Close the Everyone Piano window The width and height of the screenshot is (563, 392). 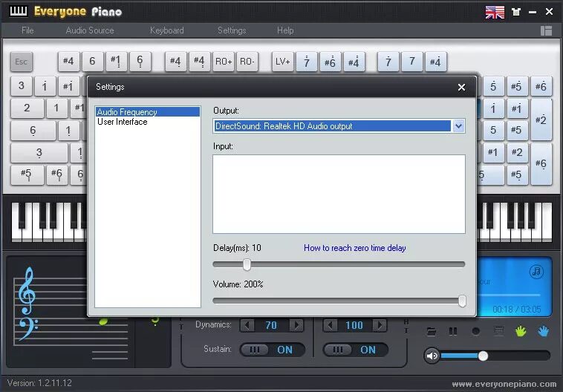549,12
